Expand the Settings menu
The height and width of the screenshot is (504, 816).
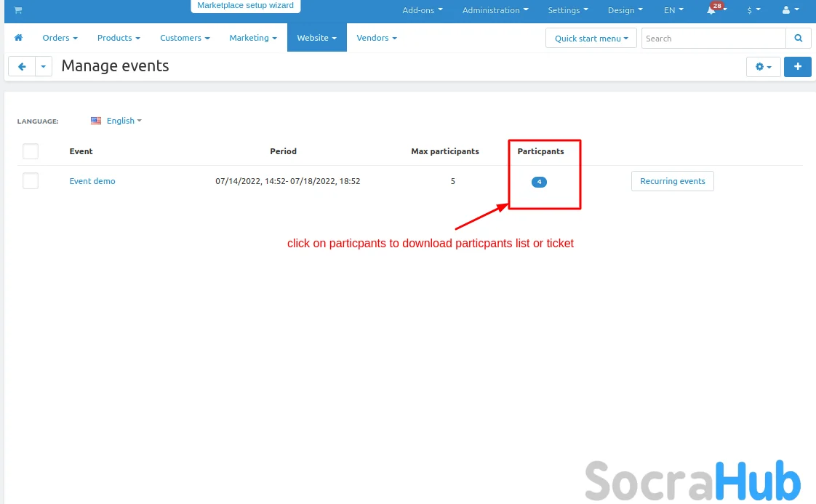pyautogui.click(x=568, y=10)
